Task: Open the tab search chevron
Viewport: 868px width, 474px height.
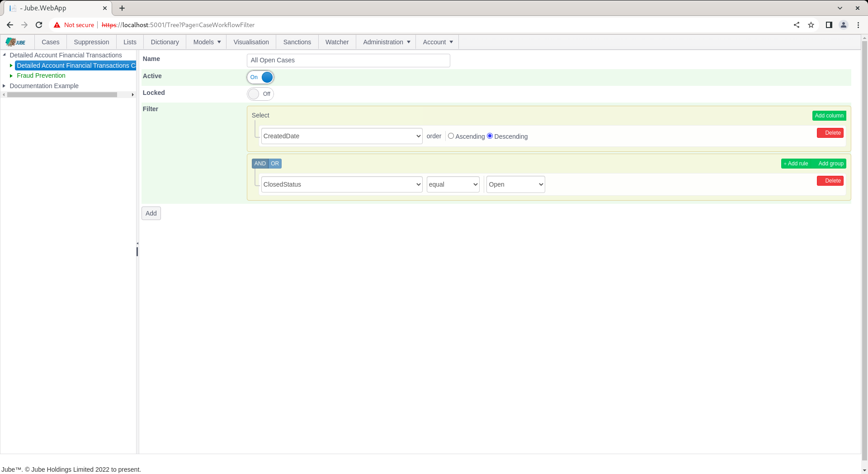Action: click(840, 8)
